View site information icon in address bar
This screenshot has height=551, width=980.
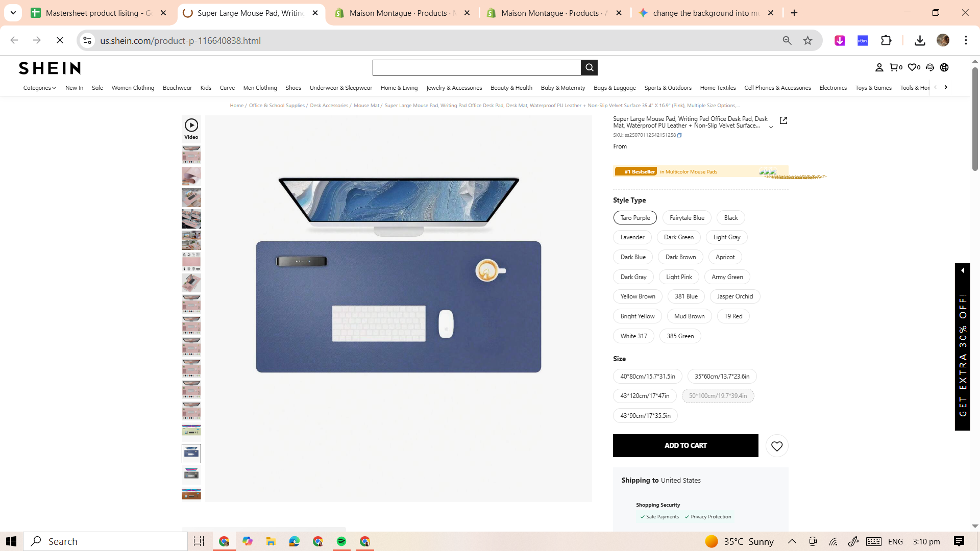[87, 40]
